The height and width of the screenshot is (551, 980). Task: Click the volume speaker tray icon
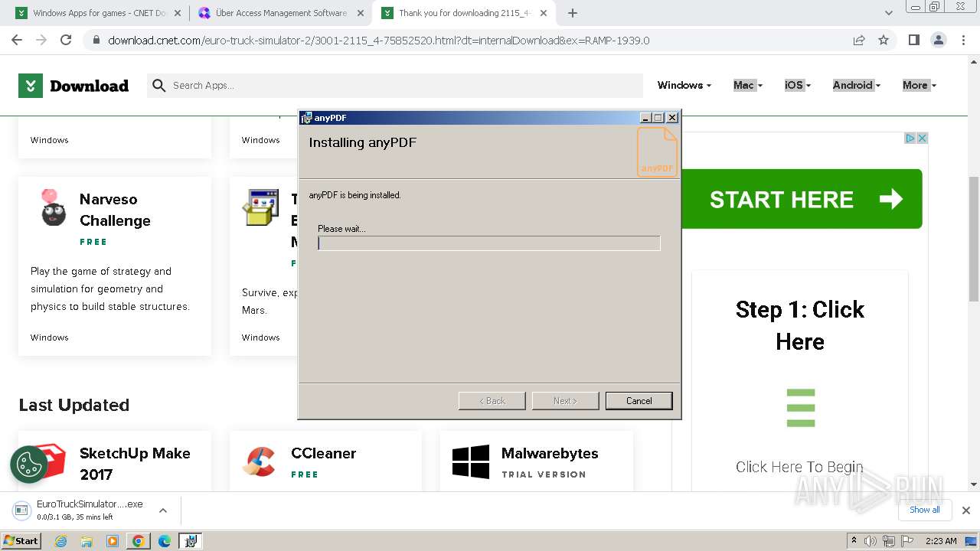click(871, 541)
